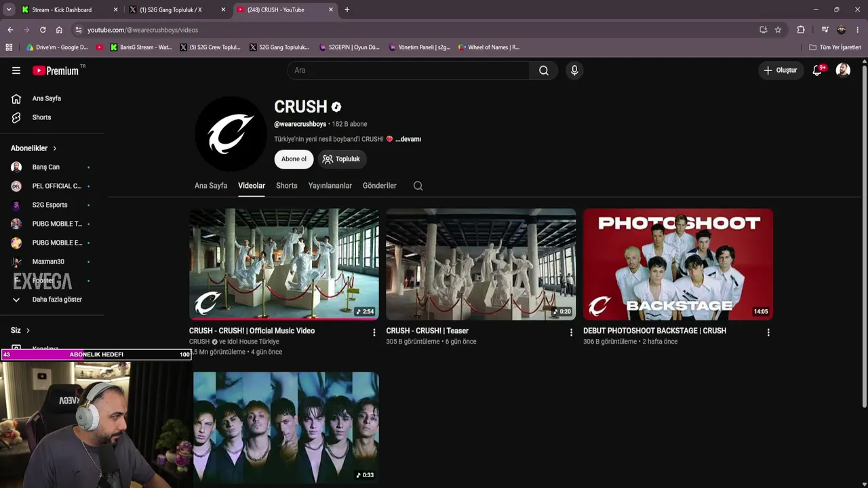The image size is (868, 488).
Task: Play the 0:33 video thumbnail
Action: (285, 428)
